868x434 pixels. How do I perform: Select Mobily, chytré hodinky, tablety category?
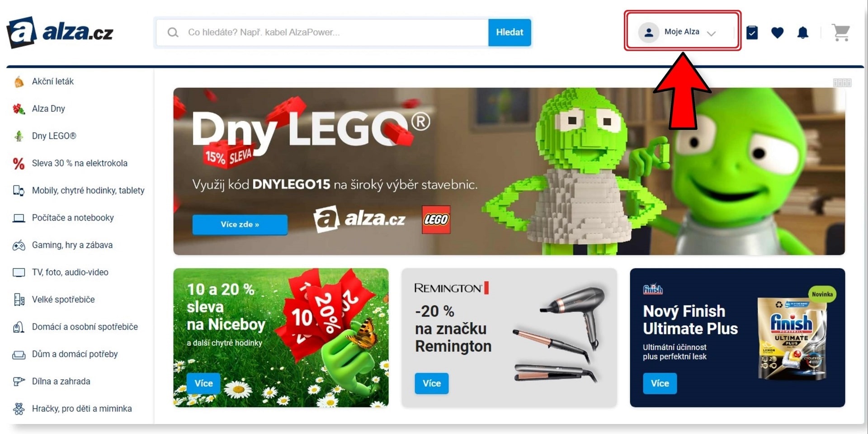[x=88, y=190]
